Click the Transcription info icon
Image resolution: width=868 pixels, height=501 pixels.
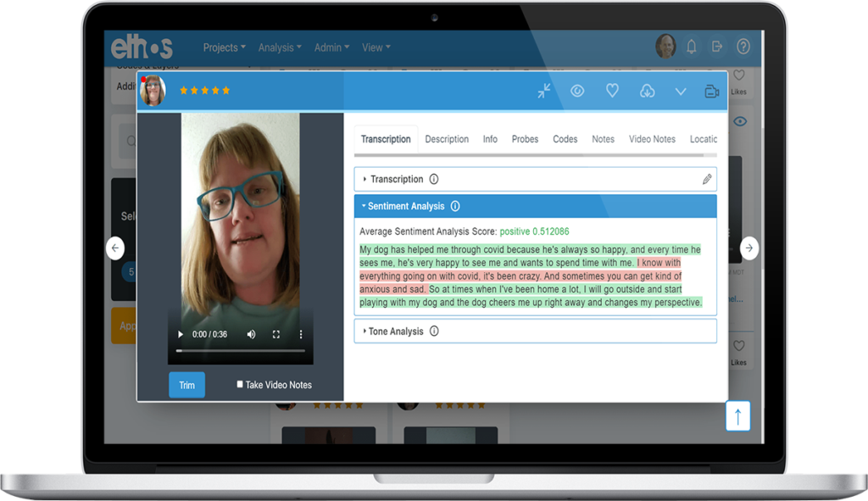(x=434, y=179)
